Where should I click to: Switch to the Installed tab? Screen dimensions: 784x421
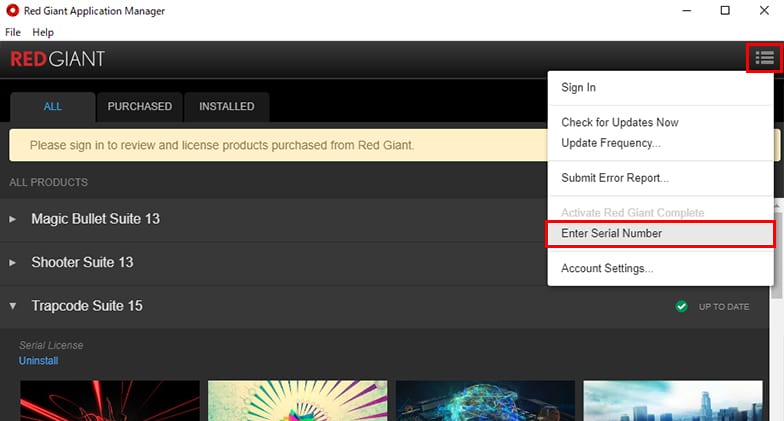coord(226,107)
